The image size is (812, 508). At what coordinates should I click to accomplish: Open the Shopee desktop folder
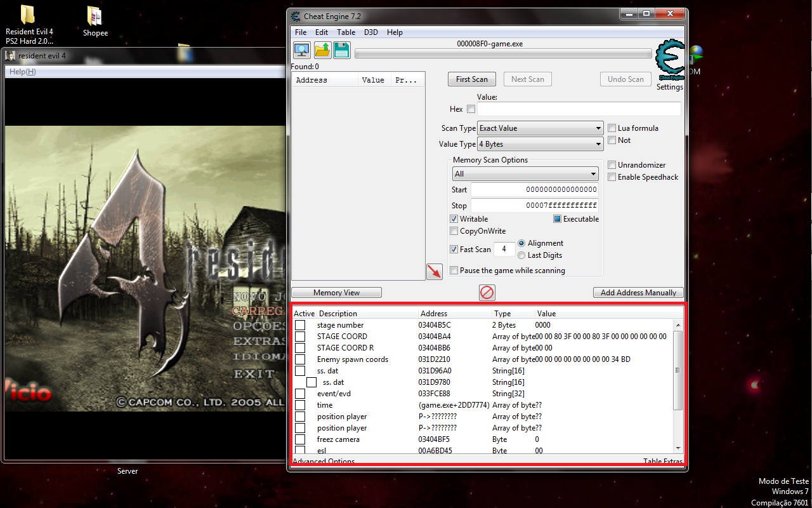(95, 22)
